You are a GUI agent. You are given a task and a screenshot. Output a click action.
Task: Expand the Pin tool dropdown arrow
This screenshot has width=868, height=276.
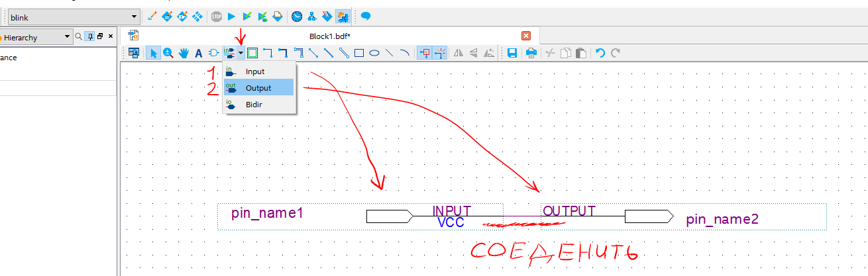[242, 53]
